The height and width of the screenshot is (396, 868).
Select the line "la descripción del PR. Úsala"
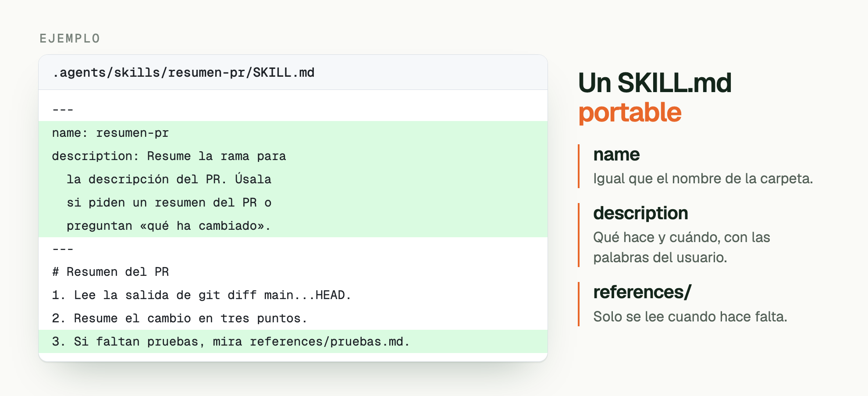169,179
